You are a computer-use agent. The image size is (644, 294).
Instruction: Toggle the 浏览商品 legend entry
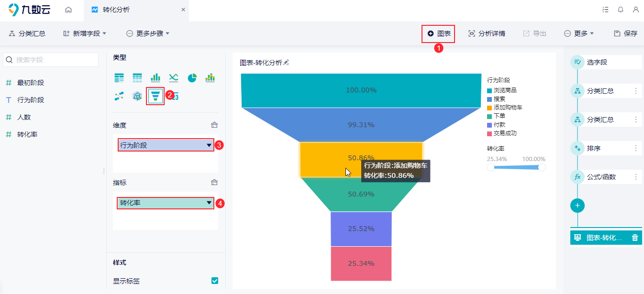pos(501,90)
